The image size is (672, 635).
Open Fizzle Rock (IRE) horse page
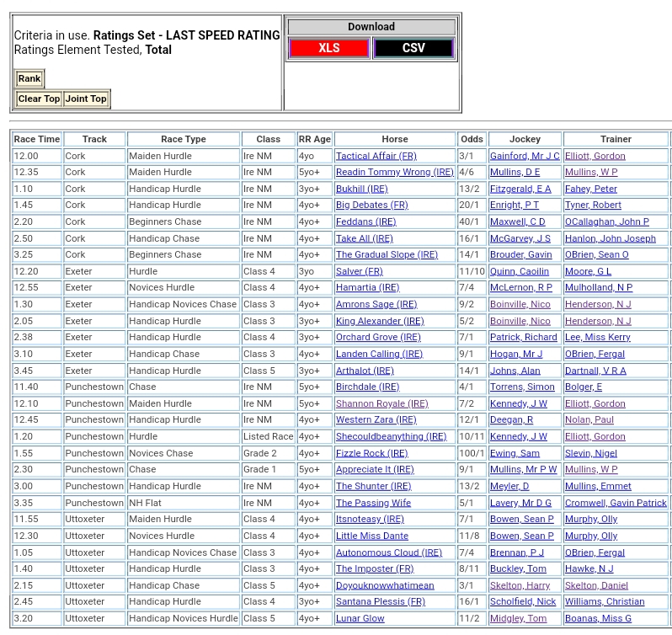pos(372,454)
